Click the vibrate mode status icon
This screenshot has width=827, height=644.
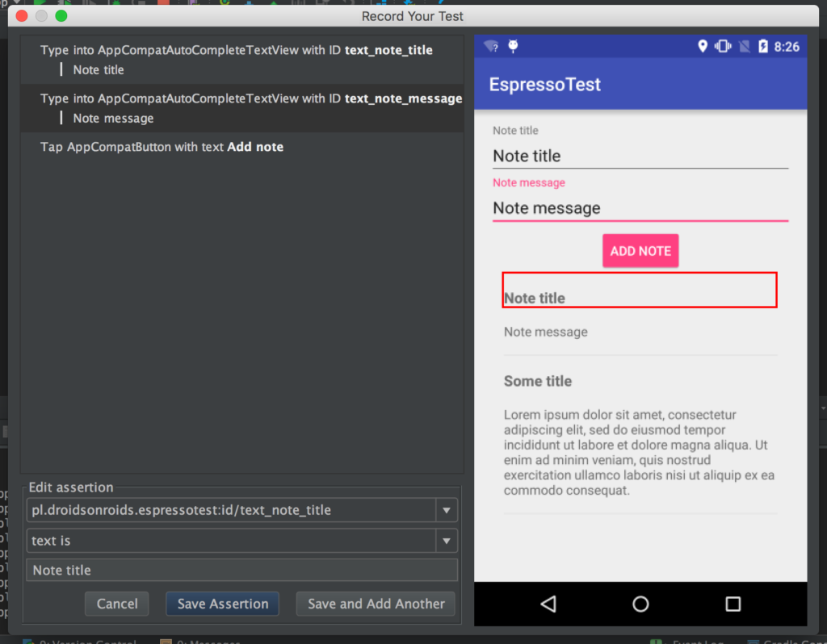pyautogui.click(x=723, y=46)
